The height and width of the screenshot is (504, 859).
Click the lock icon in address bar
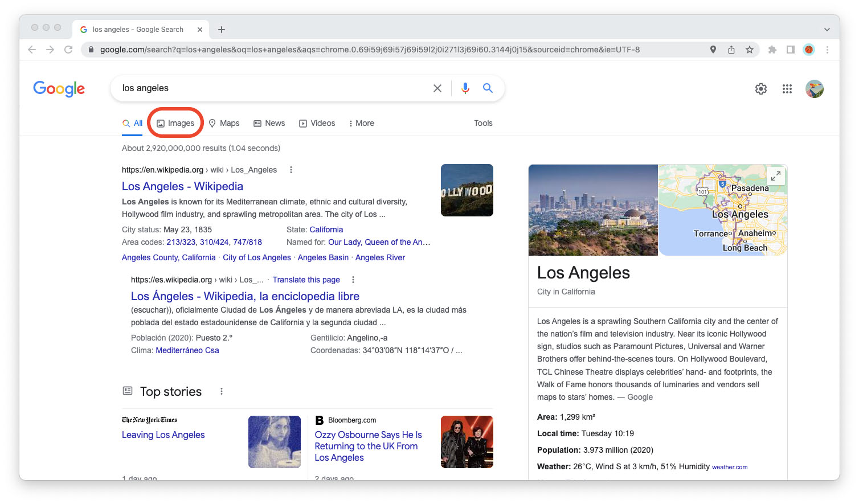[x=91, y=50]
